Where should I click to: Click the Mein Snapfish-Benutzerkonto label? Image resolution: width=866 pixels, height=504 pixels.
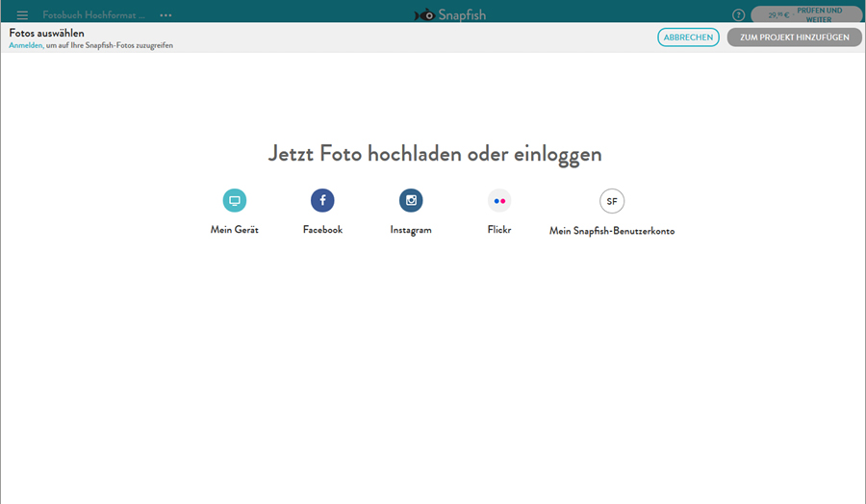click(x=612, y=231)
